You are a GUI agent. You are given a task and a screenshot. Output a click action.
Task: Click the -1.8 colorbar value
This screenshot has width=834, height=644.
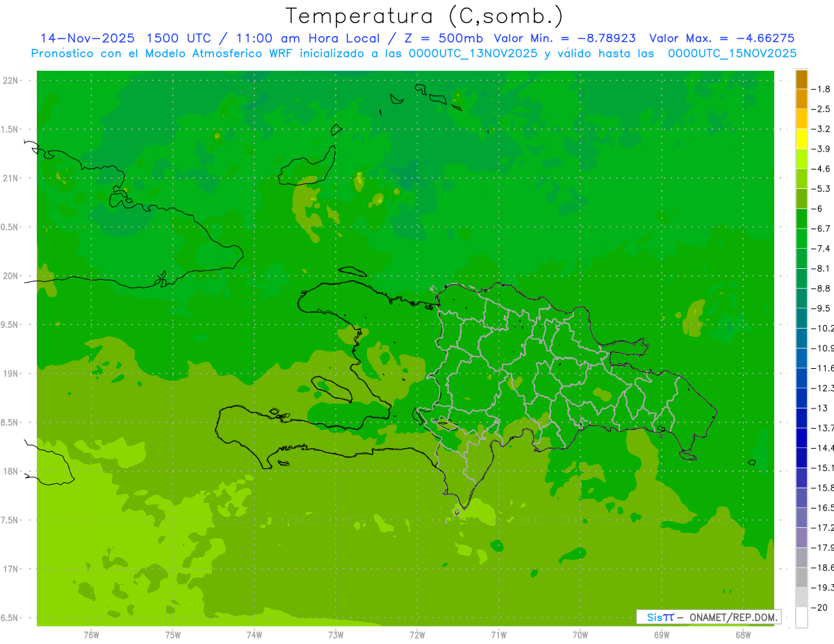click(821, 89)
